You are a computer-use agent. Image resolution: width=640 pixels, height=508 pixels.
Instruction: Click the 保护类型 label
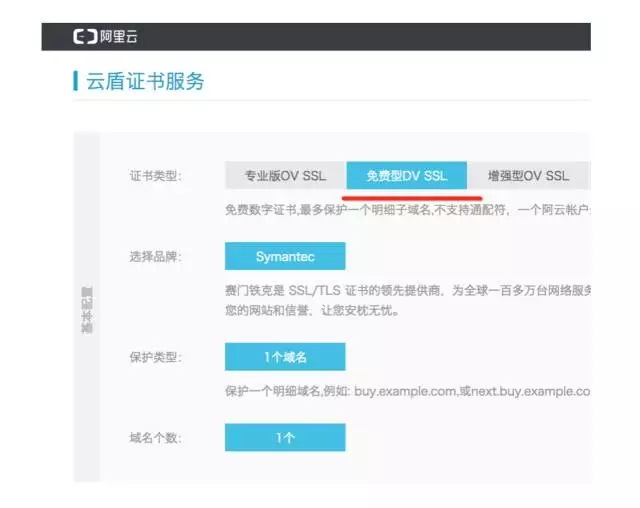[156, 357]
